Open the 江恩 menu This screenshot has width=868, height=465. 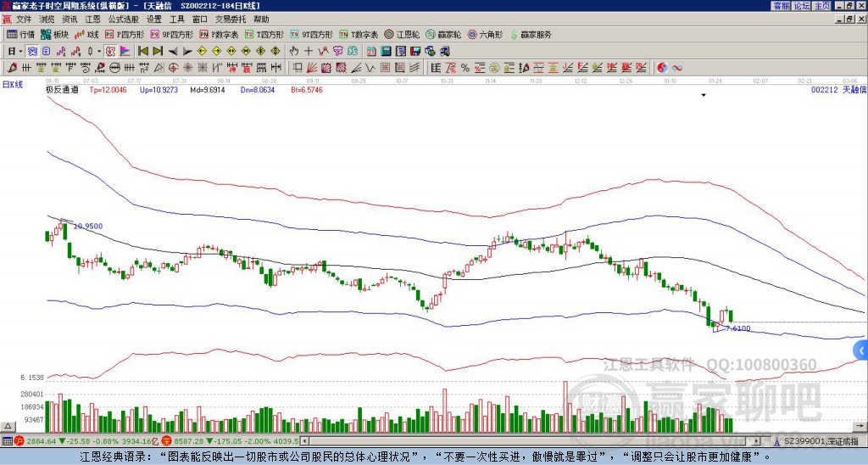(x=93, y=20)
